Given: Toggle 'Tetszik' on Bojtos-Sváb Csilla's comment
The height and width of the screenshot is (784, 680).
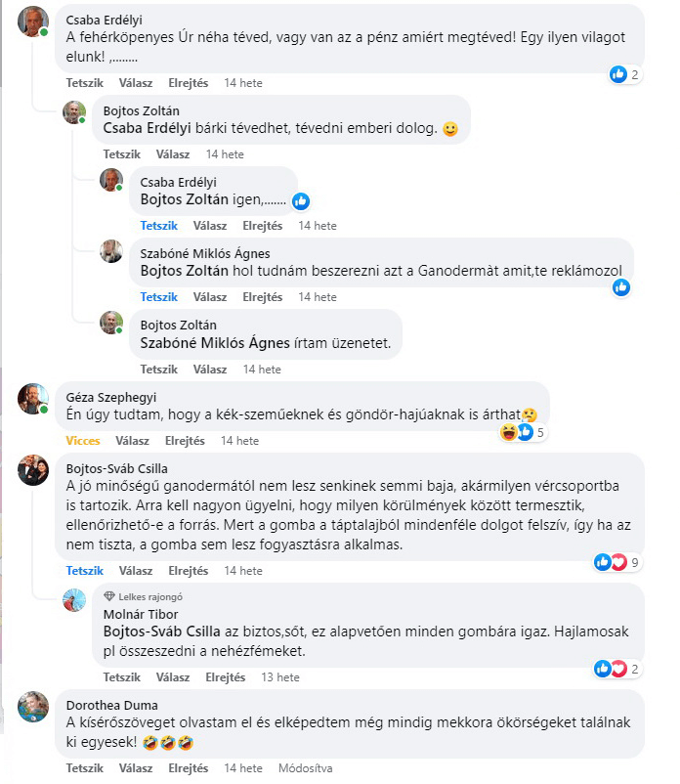Looking at the screenshot, I should tap(85, 571).
